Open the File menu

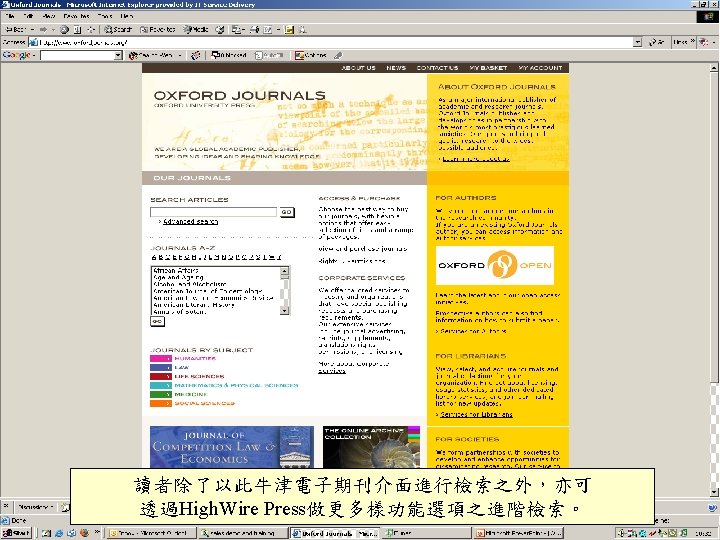tap(10, 16)
